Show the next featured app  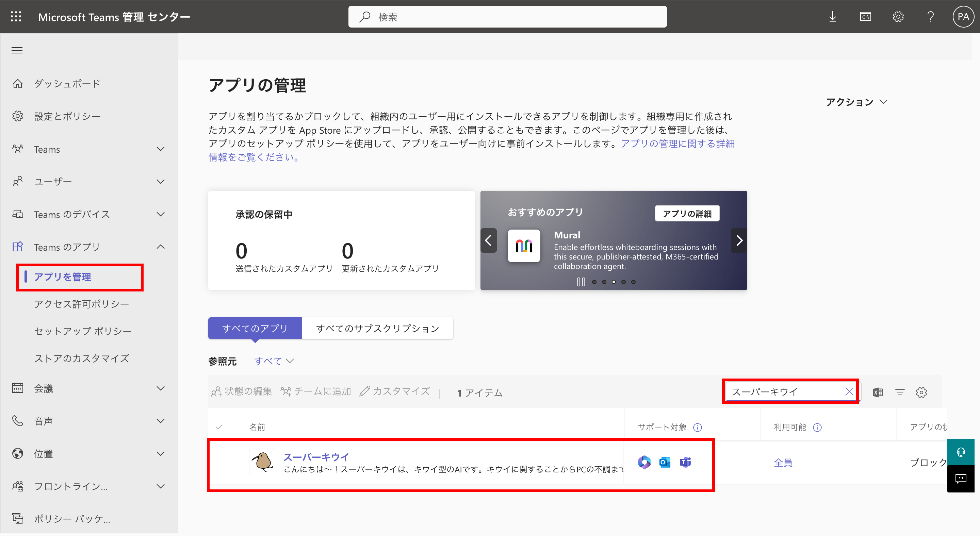[739, 240]
